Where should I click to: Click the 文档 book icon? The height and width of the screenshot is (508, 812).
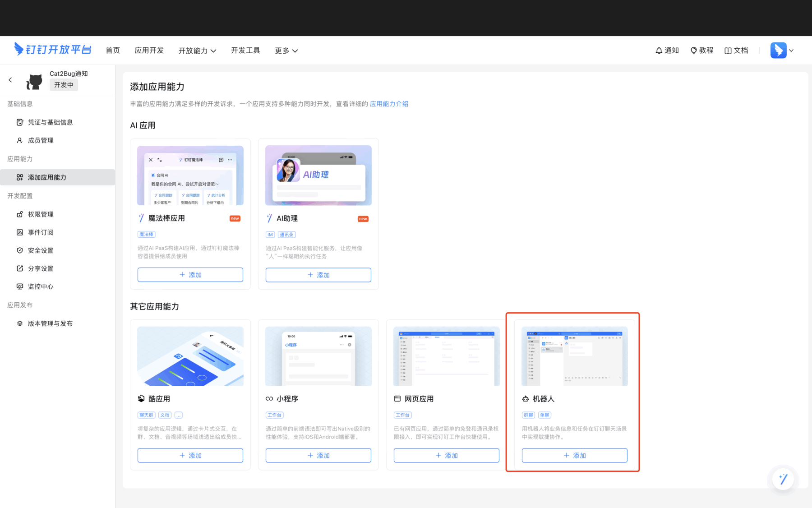[x=728, y=51]
